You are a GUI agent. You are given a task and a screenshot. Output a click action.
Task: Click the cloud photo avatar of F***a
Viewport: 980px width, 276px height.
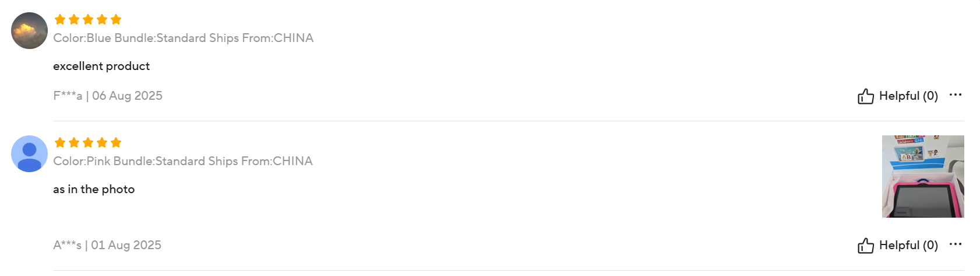tap(29, 30)
